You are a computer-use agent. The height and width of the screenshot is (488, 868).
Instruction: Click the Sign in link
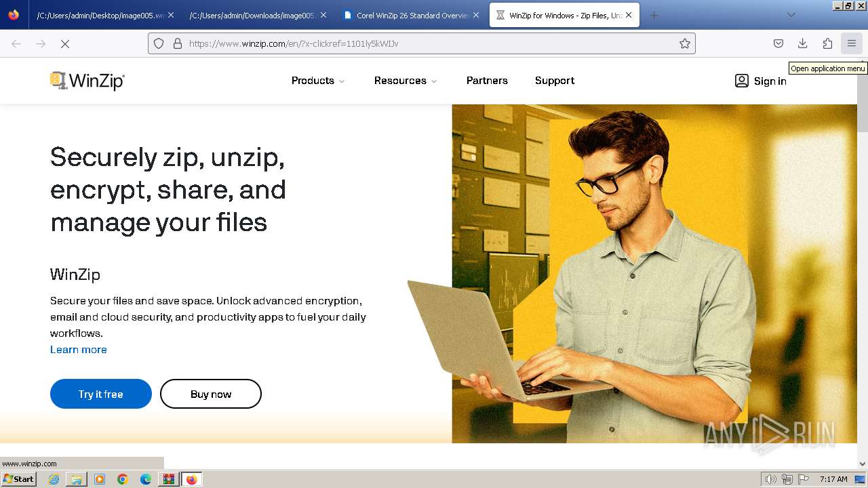point(770,81)
